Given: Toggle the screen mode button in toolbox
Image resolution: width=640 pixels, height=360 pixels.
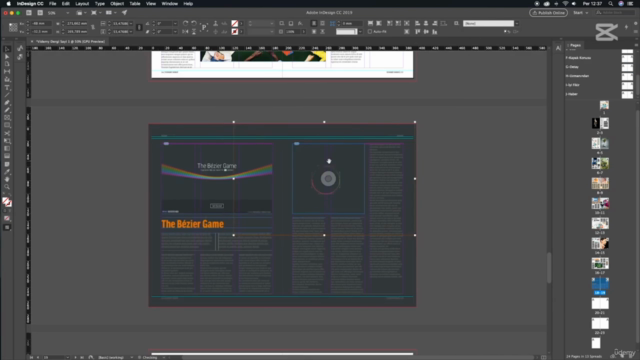Looking at the screenshot, I should point(7,227).
